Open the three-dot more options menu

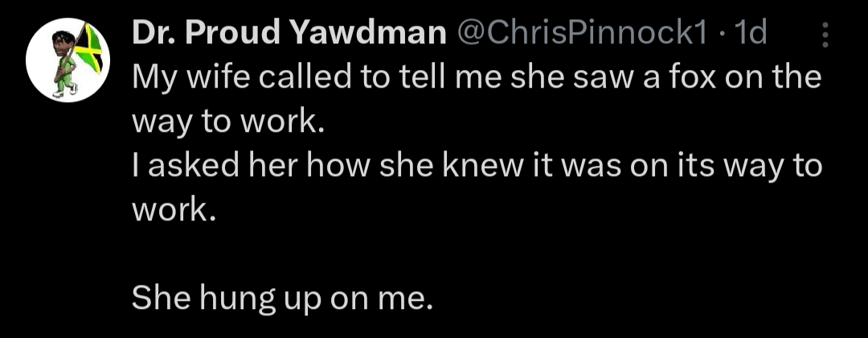tap(825, 35)
